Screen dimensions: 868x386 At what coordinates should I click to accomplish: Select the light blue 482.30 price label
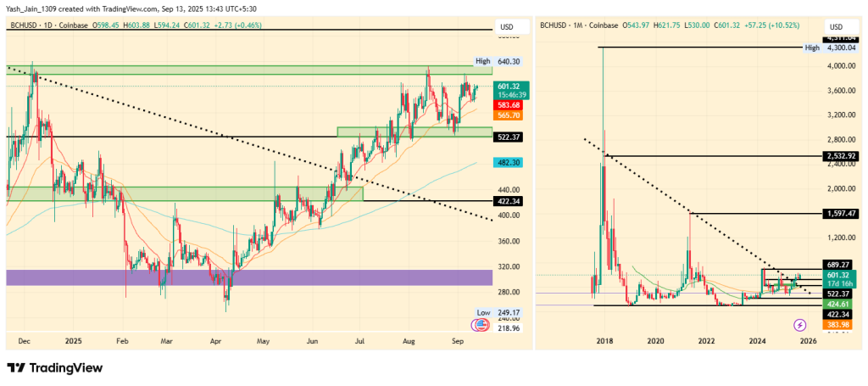pos(509,162)
